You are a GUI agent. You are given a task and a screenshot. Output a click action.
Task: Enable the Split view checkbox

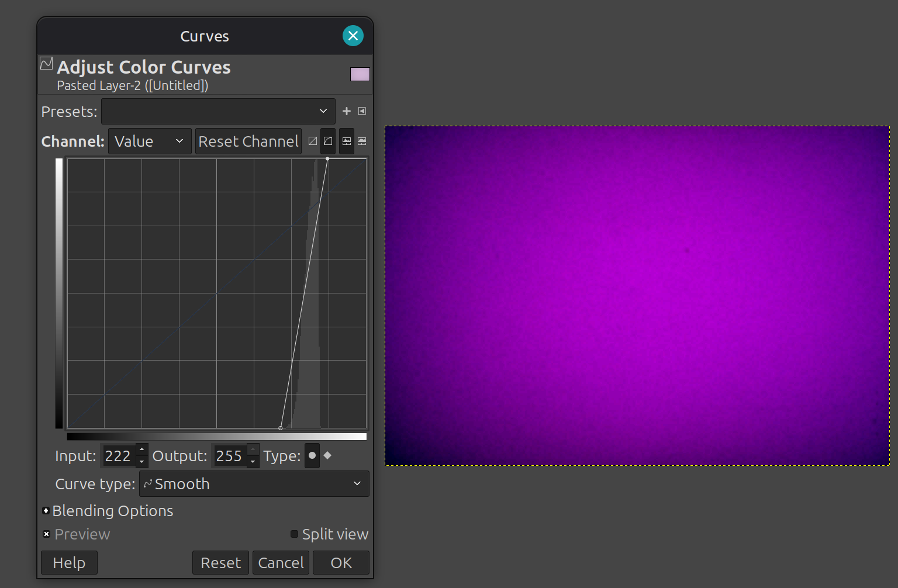click(x=295, y=534)
